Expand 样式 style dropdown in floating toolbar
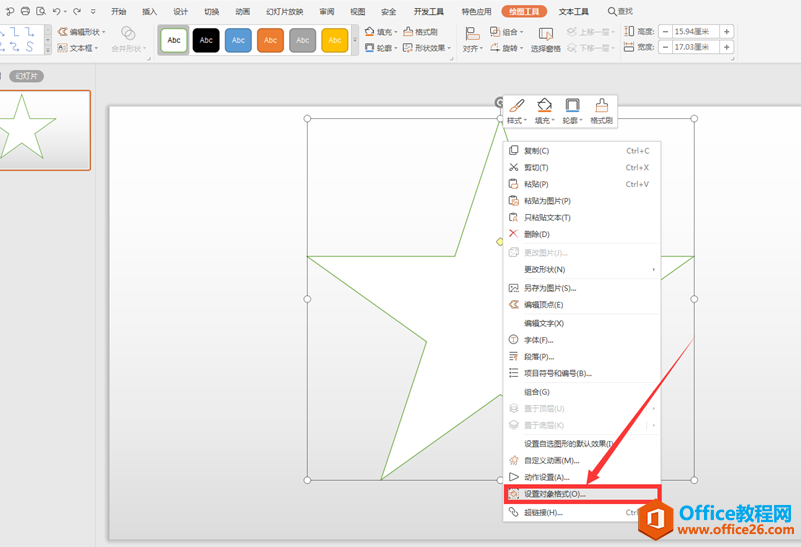The width and height of the screenshot is (801, 547). tap(516, 110)
